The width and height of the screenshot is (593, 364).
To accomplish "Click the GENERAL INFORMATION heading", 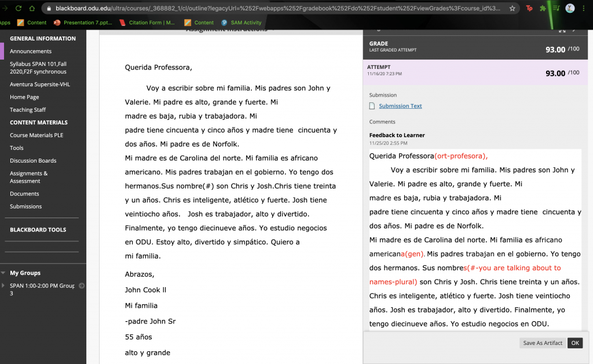I will point(43,39).
